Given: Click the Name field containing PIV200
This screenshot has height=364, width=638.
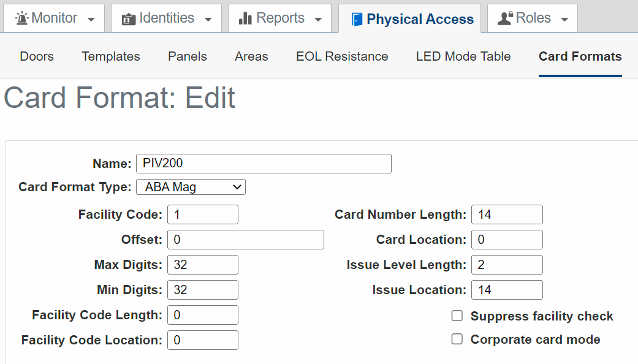Looking at the screenshot, I should [264, 164].
